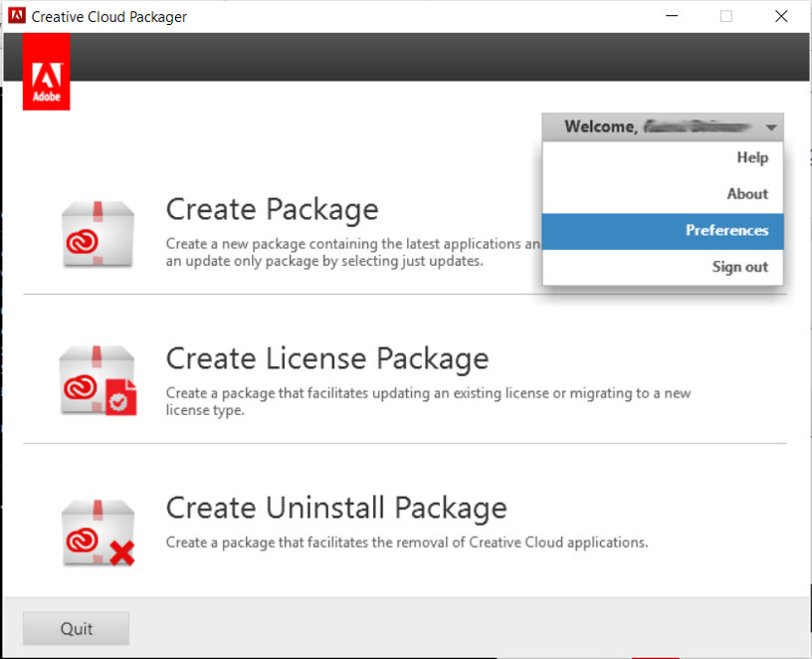Screen dimensions: 812x659
Task: Sign out using the account menu
Action: (738, 266)
